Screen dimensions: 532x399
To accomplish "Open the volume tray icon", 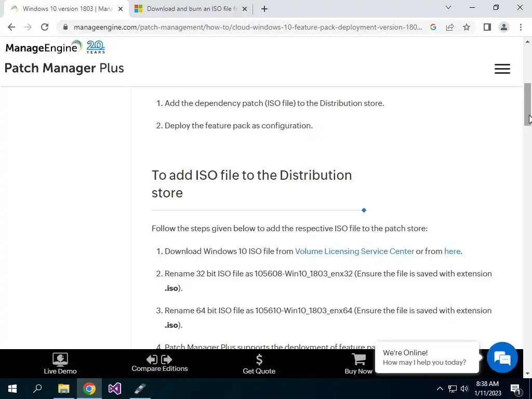I will click(x=464, y=389).
